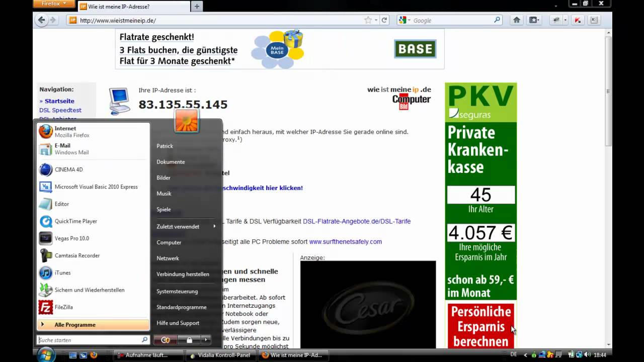Screen dimensions: 644x362
Task: Switch to Wie ist meine IP-Adresse tab
Action: coord(134,7)
